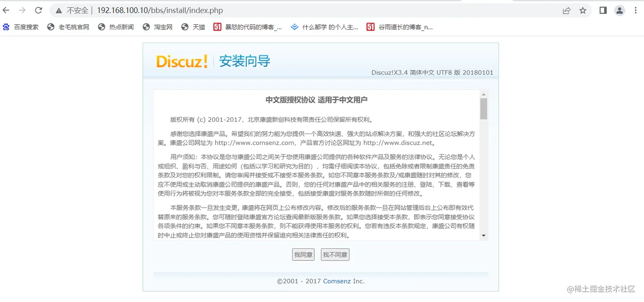This screenshot has height=302, width=644.
Task: Open the 什么都学 的个人主 bookmark
Action: [x=325, y=27]
